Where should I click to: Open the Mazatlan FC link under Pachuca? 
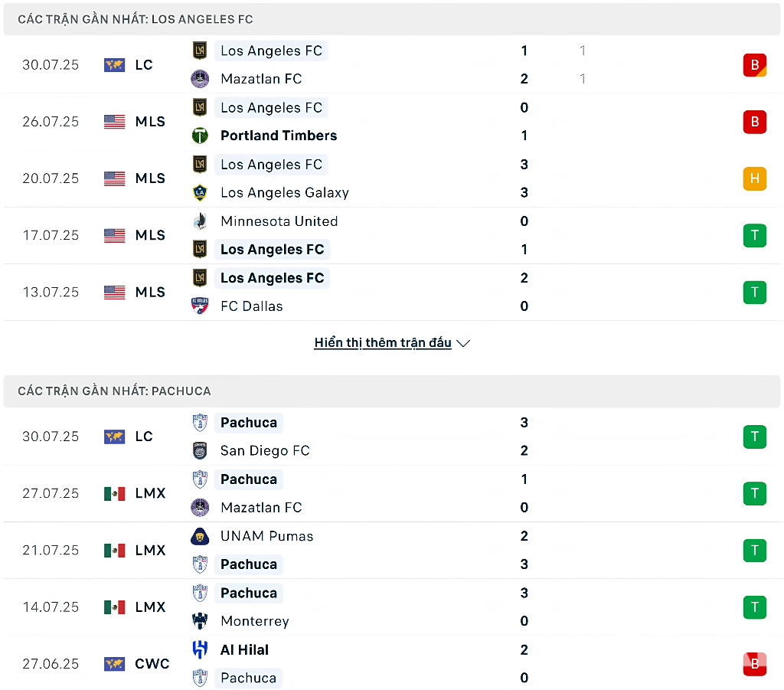click(261, 508)
